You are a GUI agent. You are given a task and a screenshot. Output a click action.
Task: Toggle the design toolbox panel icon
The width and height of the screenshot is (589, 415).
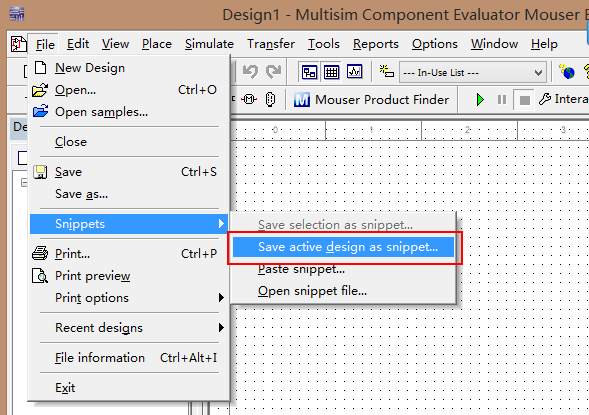[x=310, y=72]
